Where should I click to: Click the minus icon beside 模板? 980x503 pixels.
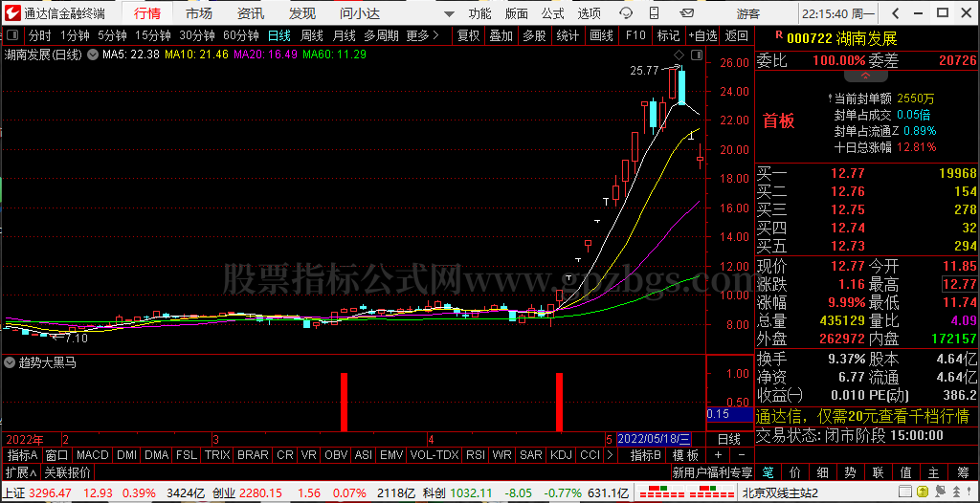point(742,455)
